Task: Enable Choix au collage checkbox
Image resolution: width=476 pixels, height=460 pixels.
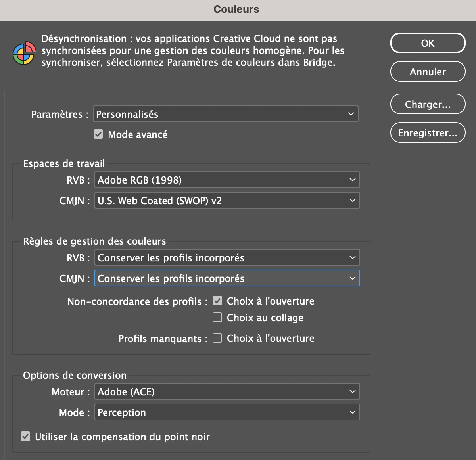Action: coord(217,317)
